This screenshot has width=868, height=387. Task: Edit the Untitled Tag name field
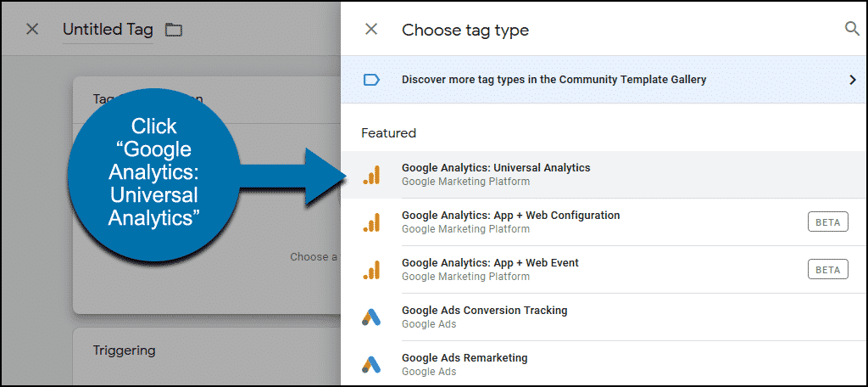pyautogui.click(x=108, y=30)
